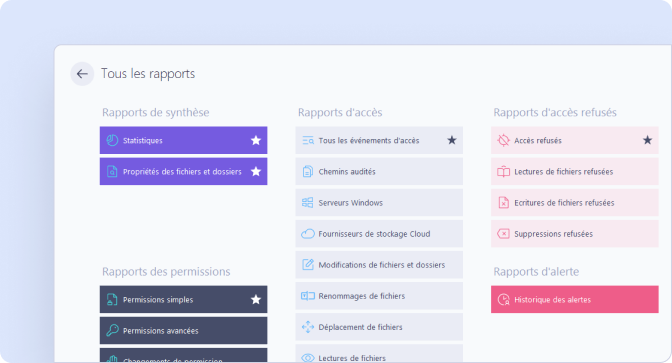Click the Renommages de fichiers icon

308,296
